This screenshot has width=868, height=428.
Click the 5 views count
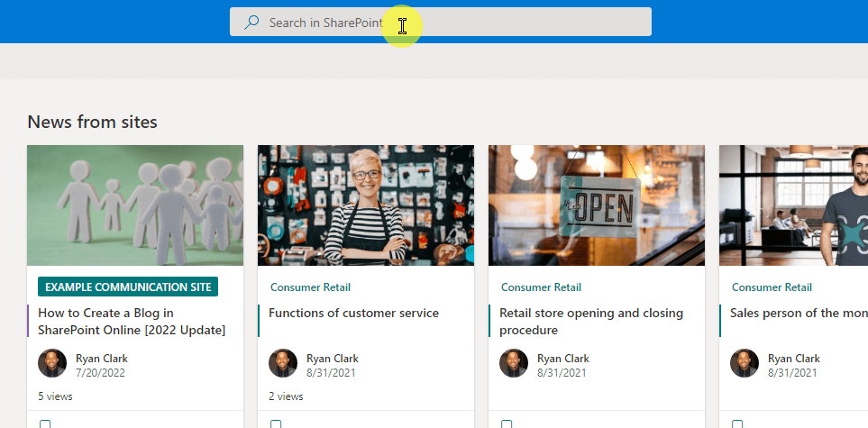(x=55, y=396)
